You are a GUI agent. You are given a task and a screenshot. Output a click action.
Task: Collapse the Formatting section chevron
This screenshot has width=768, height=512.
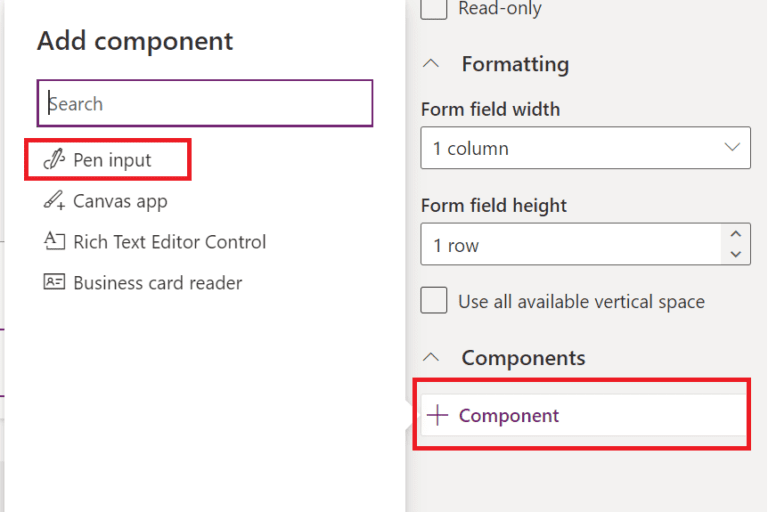point(431,64)
